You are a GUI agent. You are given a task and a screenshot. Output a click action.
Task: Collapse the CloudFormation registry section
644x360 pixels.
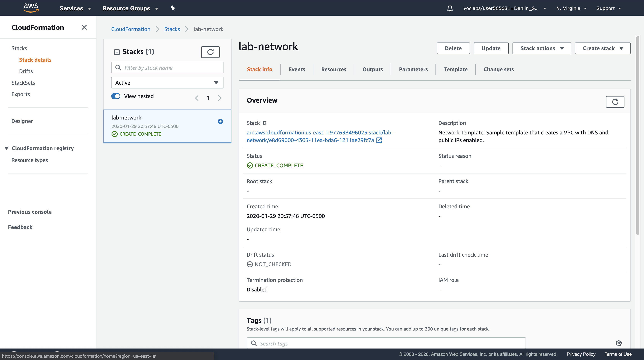(7, 148)
